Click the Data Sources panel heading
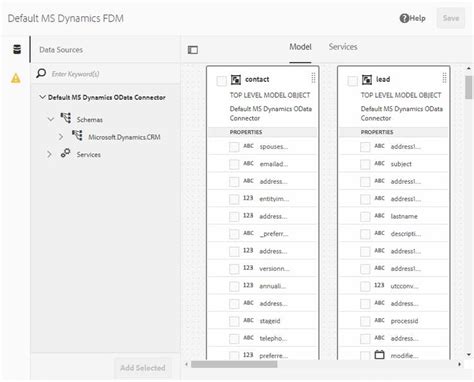This screenshot has height=382, width=474. click(x=61, y=50)
